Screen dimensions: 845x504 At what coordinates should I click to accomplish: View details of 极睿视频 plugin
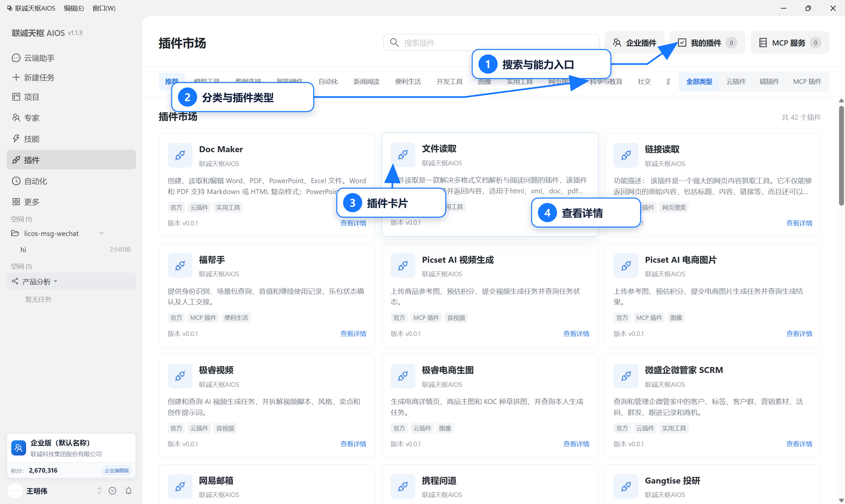(x=353, y=444)
